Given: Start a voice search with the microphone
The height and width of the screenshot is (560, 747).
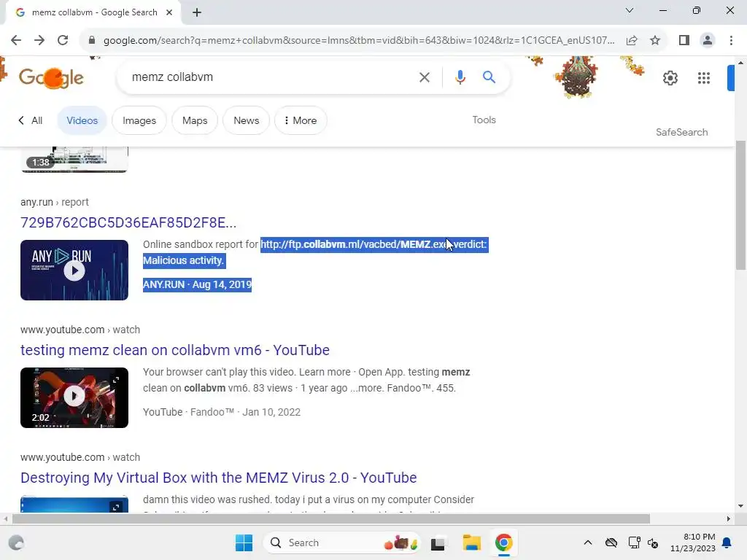Looking at the screenshot, I should coord(460,77).
